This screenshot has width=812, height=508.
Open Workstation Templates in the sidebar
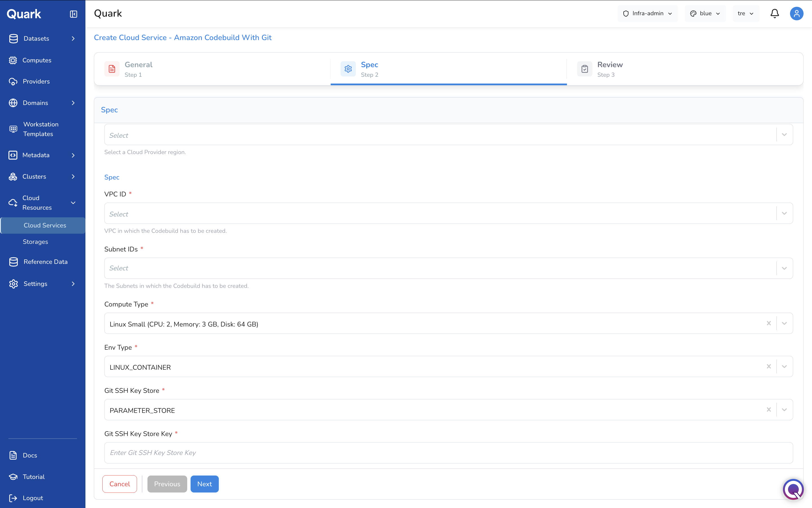[41, 129]
